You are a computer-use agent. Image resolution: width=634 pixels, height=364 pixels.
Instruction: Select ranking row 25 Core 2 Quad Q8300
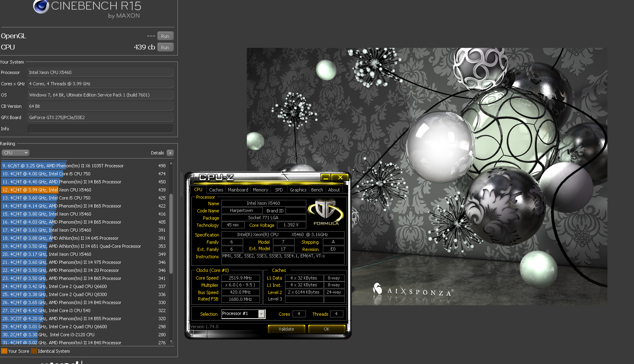coord(84,294)
